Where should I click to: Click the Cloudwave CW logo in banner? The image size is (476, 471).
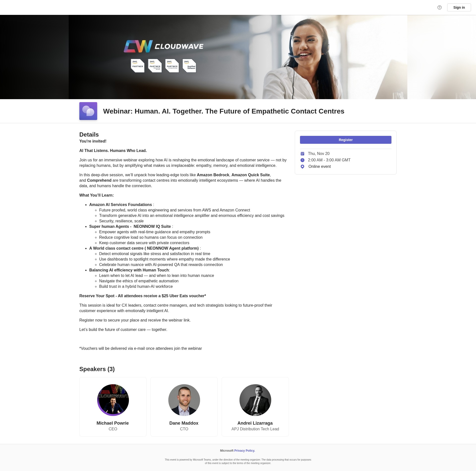tap(163, 46)
